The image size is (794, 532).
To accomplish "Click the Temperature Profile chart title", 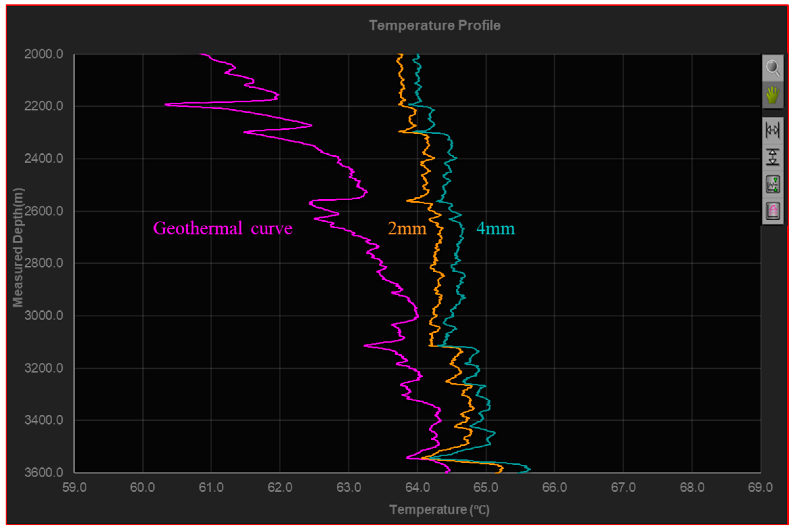I will [x=435, y=25].
